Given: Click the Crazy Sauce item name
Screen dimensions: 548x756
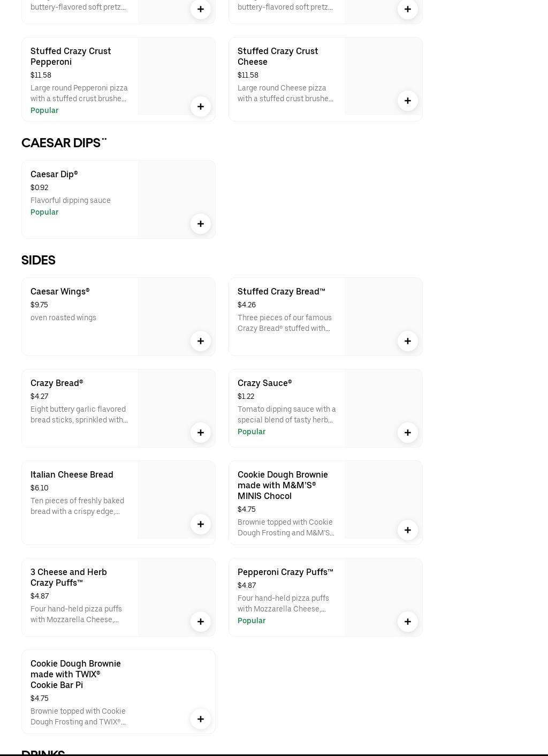Looking at the screenshot, I should [x=264, y=383].
